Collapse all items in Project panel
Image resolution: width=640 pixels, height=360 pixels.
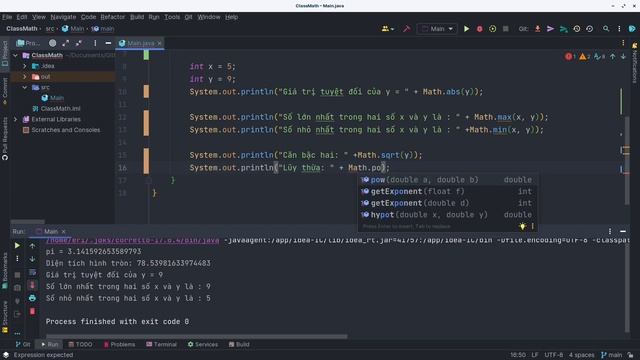click(x=79, y=43)
